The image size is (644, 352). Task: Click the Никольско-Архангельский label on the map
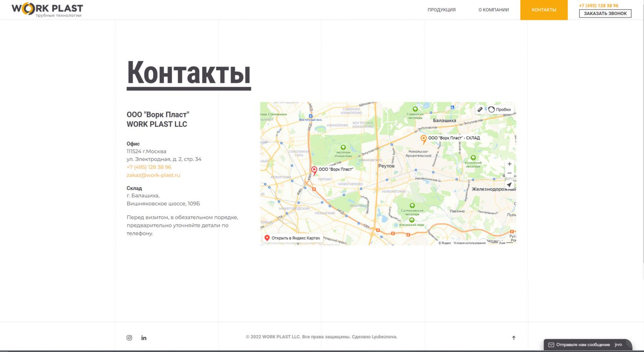[418, 154]
